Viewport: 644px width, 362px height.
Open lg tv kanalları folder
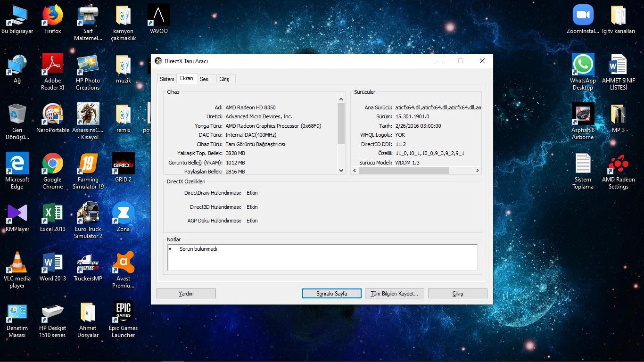[x=619, y=20]
